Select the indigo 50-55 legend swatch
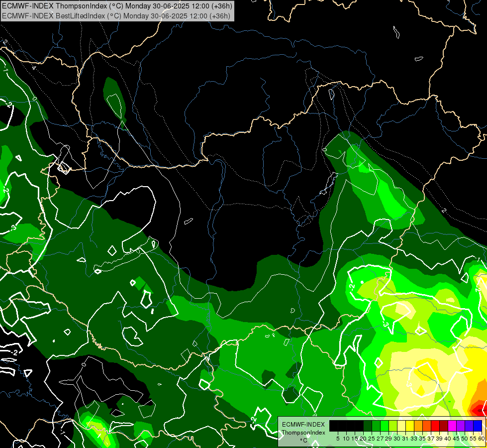 (469, 426)
